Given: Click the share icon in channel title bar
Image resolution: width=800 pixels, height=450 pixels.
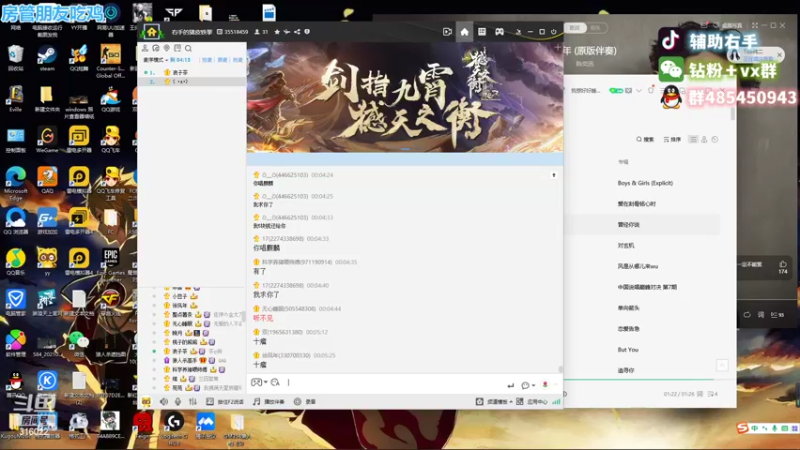Looking at the screenshot, I should coord(297,32).
